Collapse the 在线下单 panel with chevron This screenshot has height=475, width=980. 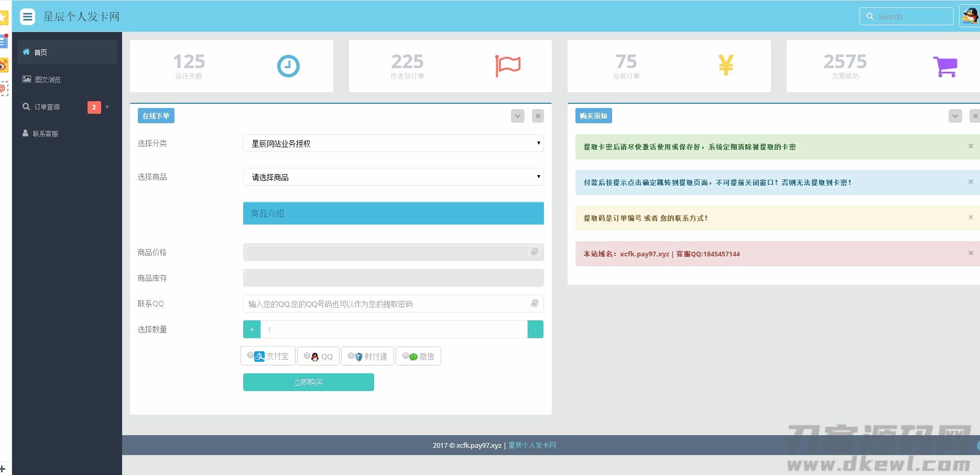(517, 116)
